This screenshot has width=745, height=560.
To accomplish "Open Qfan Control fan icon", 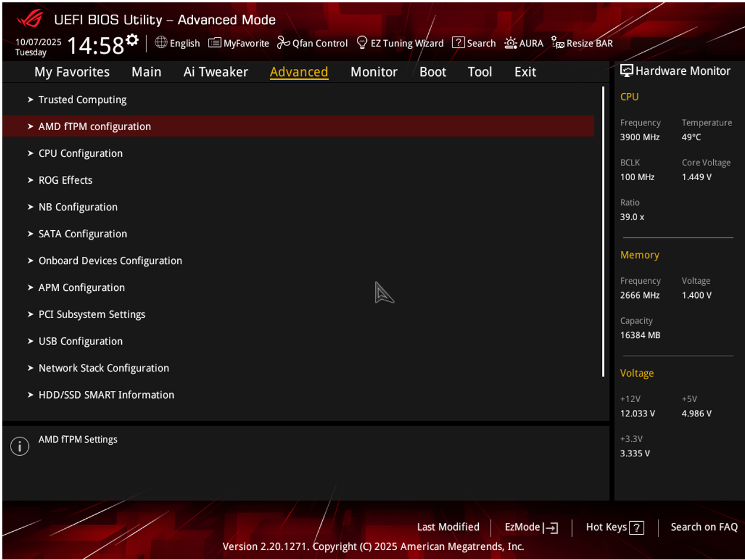I will pyautogui.click(x=283, y=43).
